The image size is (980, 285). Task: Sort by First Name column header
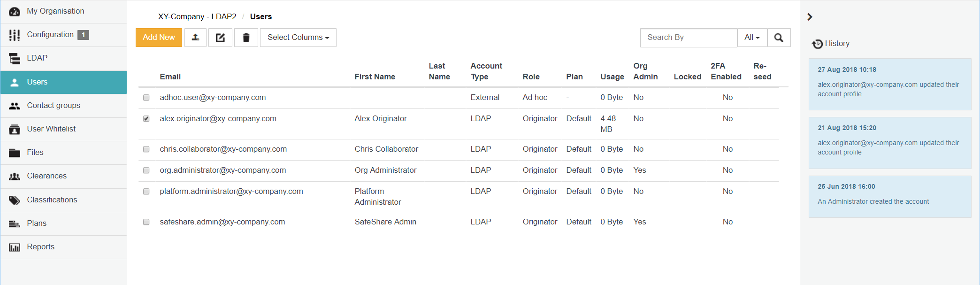[x=375, y=77]
